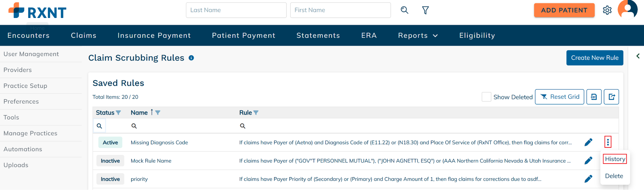Edit the Missing Diagnosis Code rule

point(588,142)
